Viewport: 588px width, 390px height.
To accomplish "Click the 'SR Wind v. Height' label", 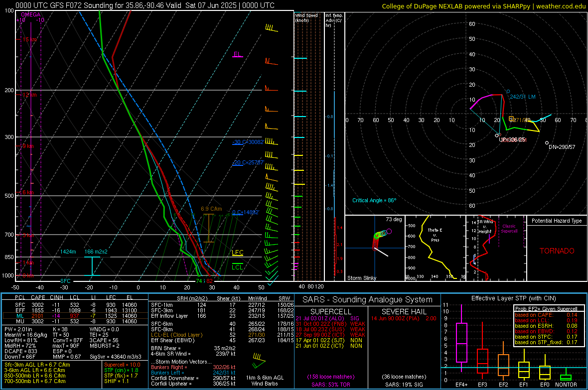I will point(485,227).
